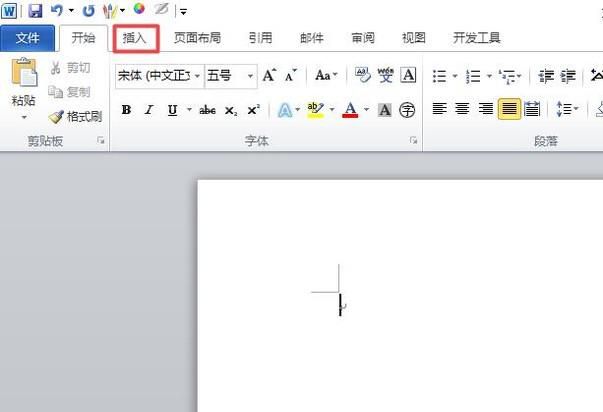Screen dimensions: 603x412
Task: Switch to the 邮件 (Mailings) tab
Action: tap(311, 38)
